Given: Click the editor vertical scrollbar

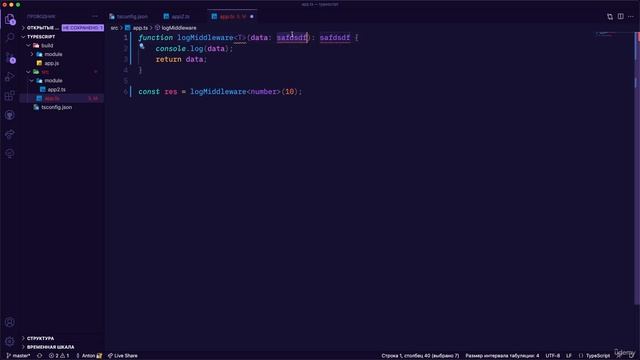Looking at the screenshot, I should 637,167.
